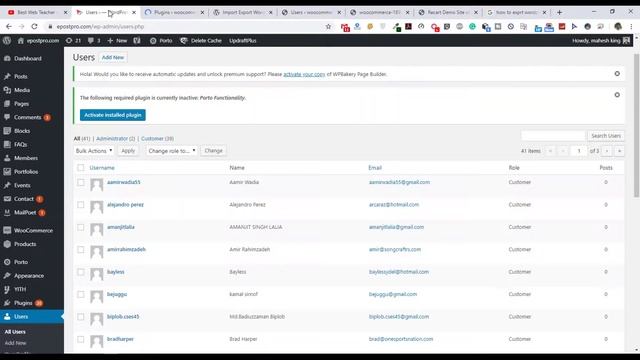Select checkbox for amirrahimzadeh

[81, 250]
